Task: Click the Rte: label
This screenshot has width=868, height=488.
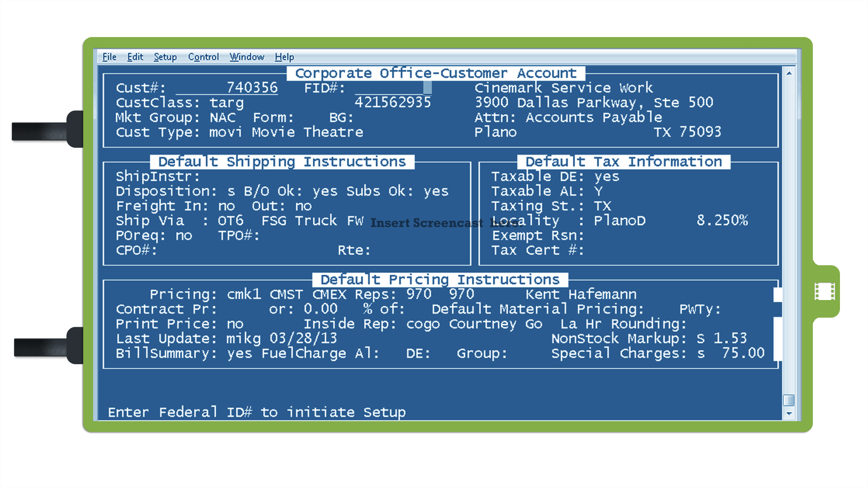Action: click(x=354, y=250)
